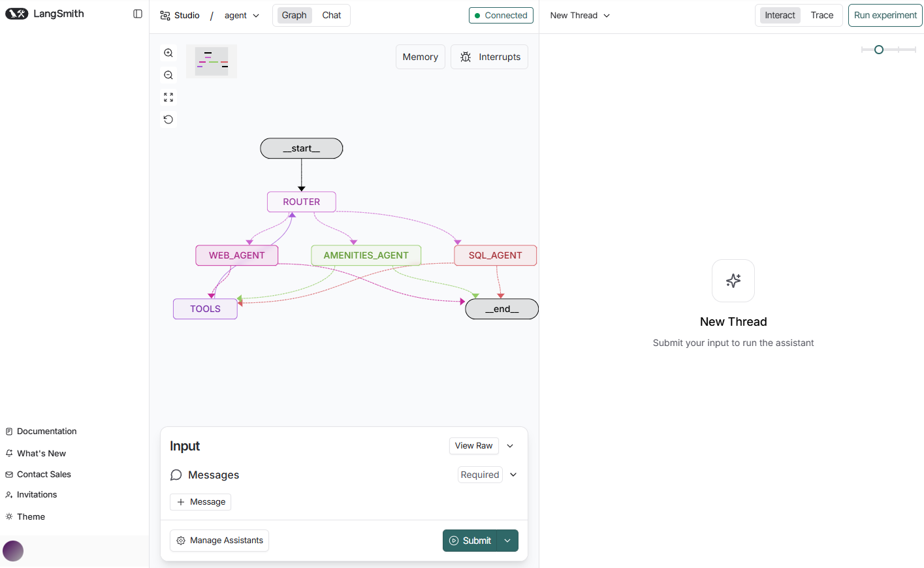The height and width of the screenshot is (568, 924).
Task: Open the user avatar profile
Action: [x=13, y=551]
